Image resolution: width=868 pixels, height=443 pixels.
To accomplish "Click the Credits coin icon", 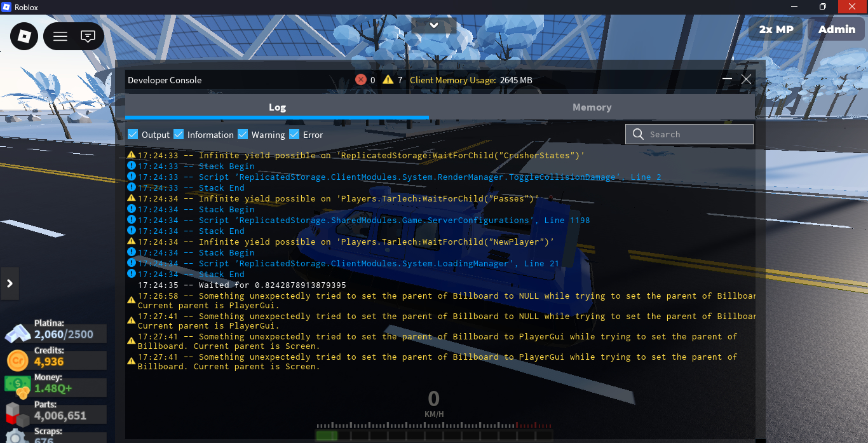I will [17, 361].
